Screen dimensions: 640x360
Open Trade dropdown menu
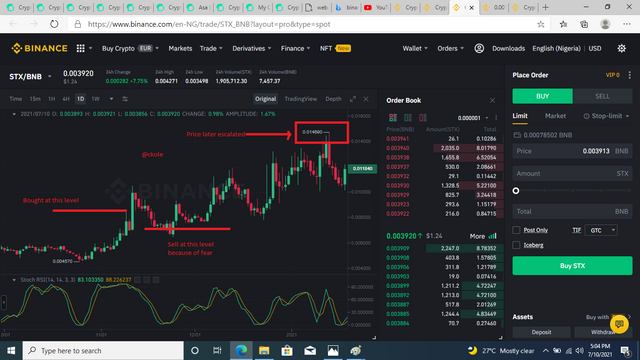coord(211,48)
